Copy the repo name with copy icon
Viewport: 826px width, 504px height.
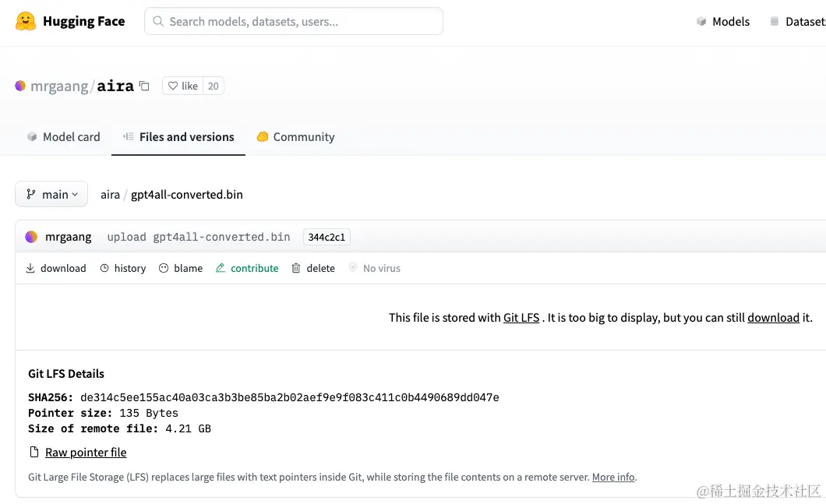tap(144, 86)
